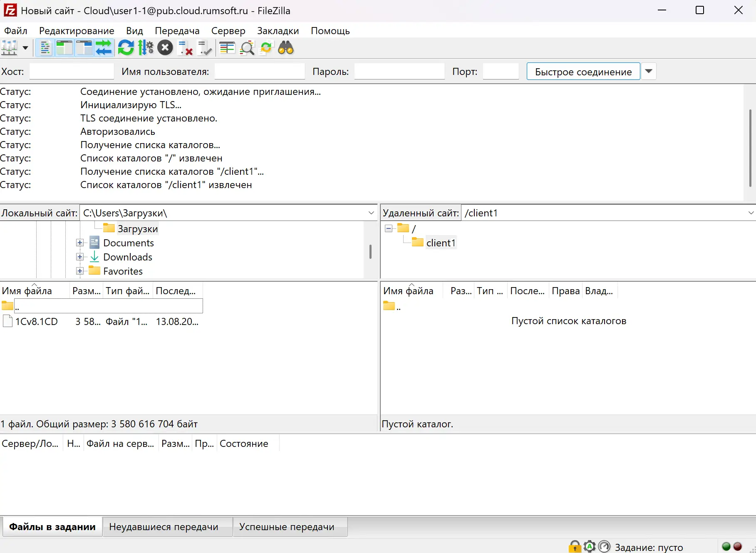The image size is (756, 553).
Task: Sort remote files by Права column
Action: (x=565, y=290)
